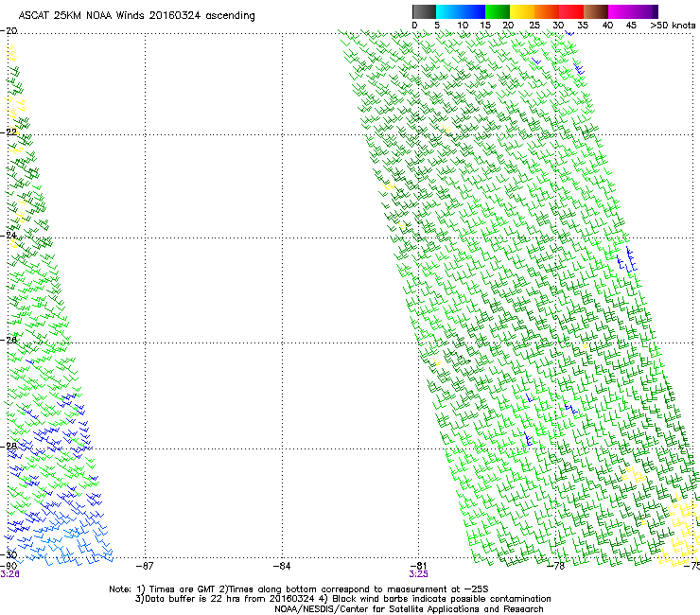Click the title 'ASCAT 25KM NOAA Winds 20160324 ascending'

point(136,16)
